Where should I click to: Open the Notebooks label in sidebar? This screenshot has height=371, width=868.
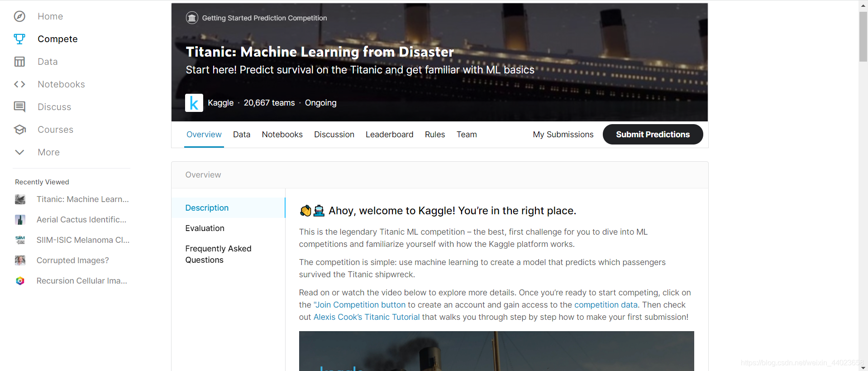pos(61,84)
